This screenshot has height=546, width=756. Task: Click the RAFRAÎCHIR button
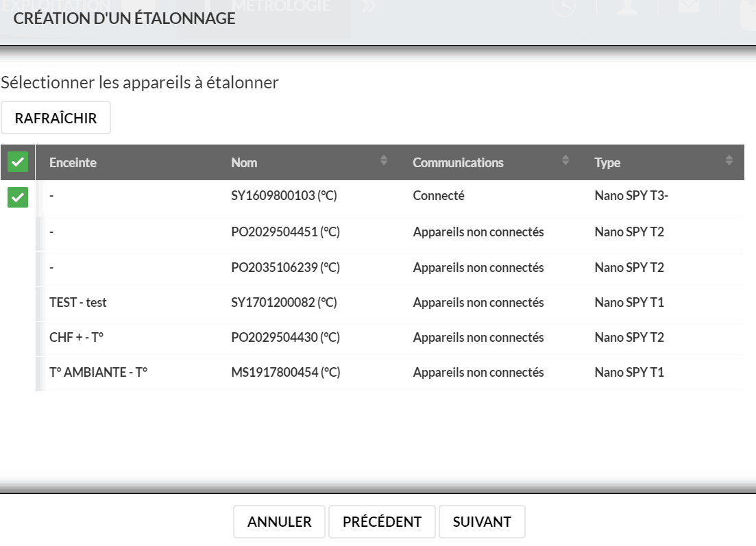coord(56,118)
